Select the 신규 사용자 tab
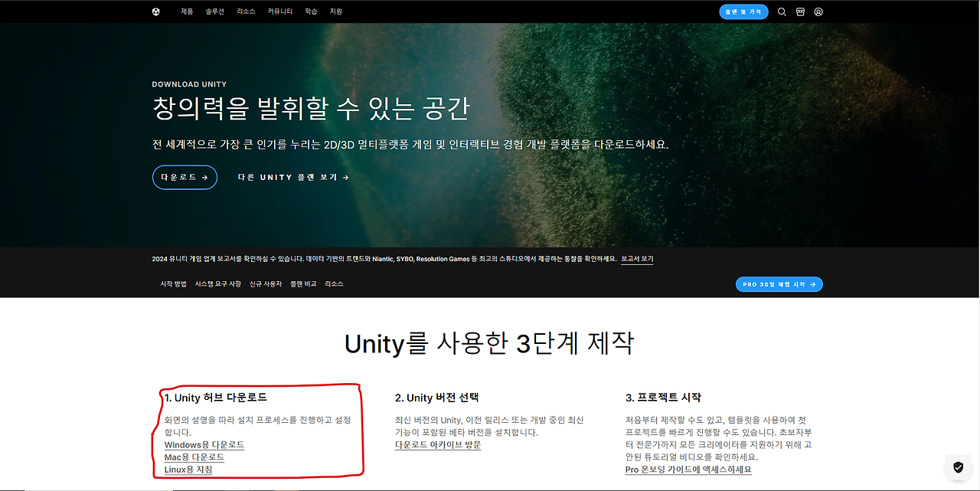The width and height of the screenshot is (980, 491). pyautogui.click(x=266, y=283)
